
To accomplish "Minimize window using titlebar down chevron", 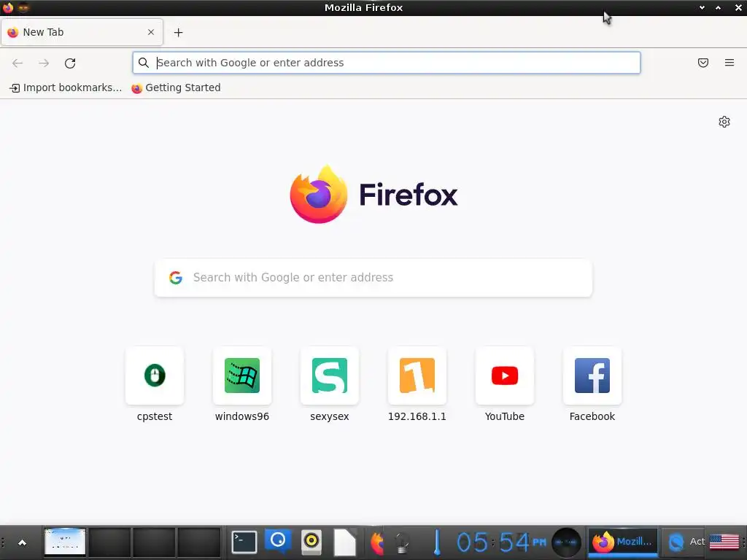I will (702, 7).
